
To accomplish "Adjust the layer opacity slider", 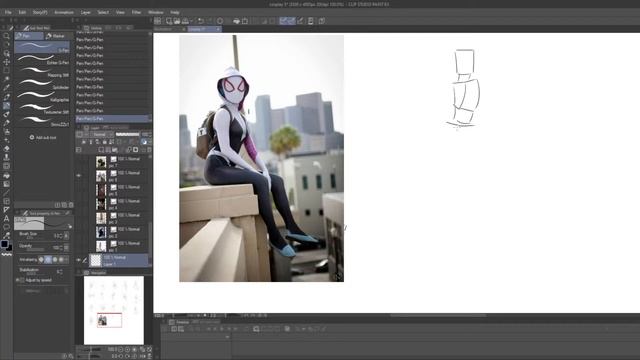I will pos(127,134).
